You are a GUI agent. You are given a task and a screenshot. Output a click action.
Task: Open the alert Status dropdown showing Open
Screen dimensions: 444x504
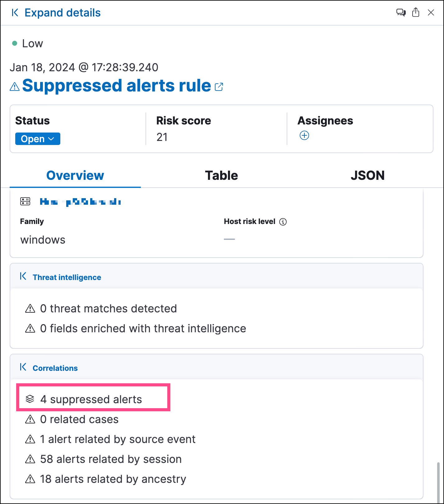(37, 139)
